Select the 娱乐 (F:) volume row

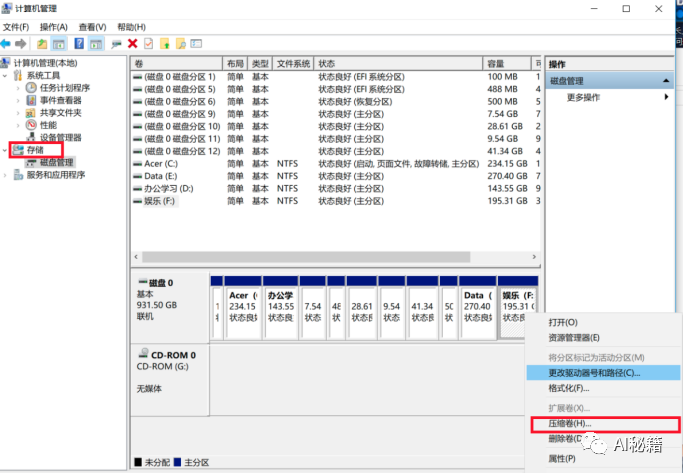[335, 201]
